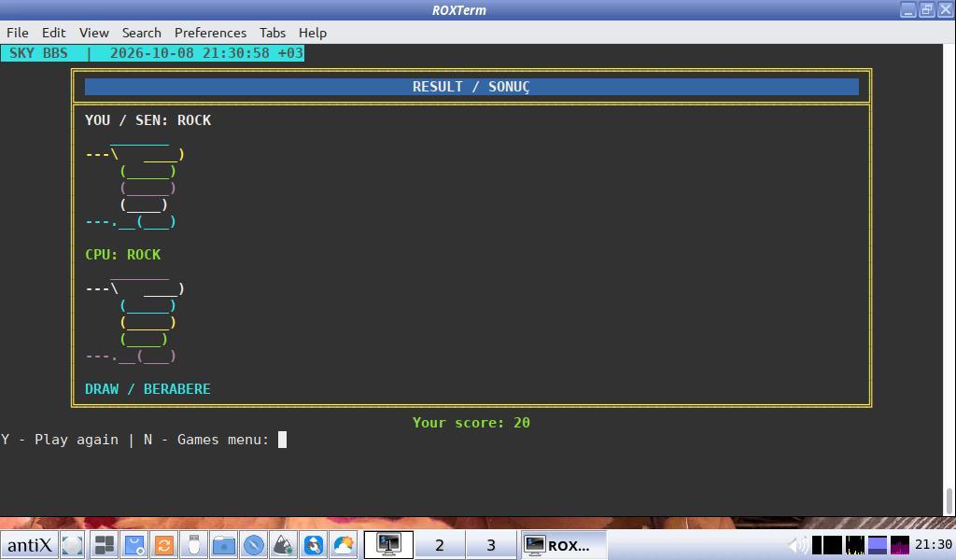This screenshot has height=560, width=956.
Task: Open the weather sun-and-cloud icon
Action: click(x=344, y=545)
